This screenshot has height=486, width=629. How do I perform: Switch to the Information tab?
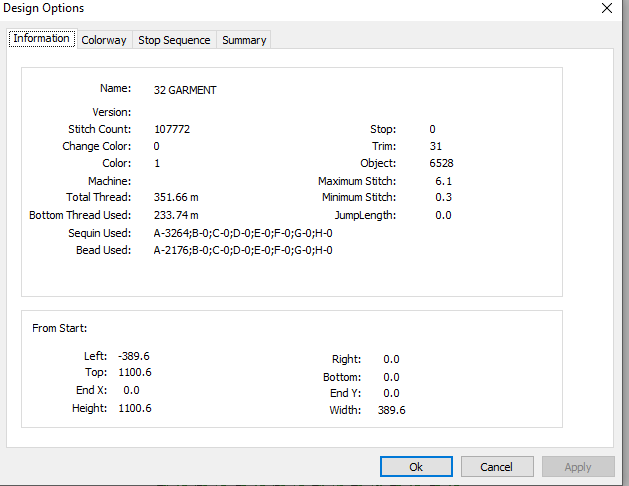(42, 38)
